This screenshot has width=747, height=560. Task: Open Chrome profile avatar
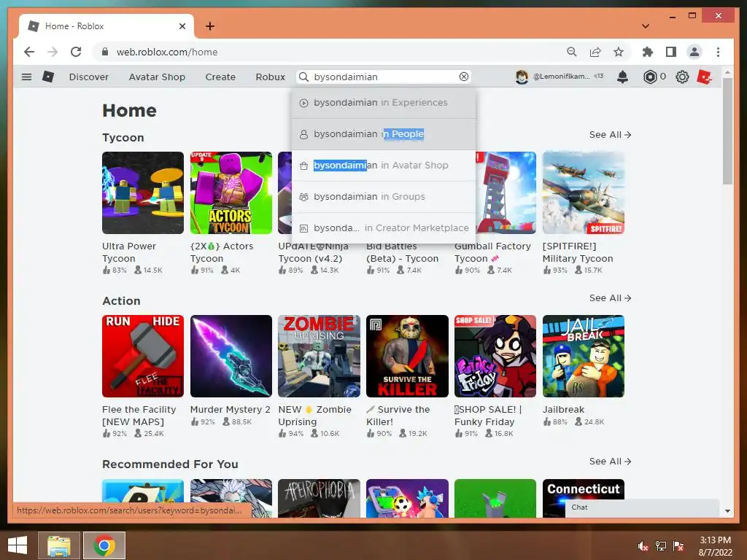694,52
